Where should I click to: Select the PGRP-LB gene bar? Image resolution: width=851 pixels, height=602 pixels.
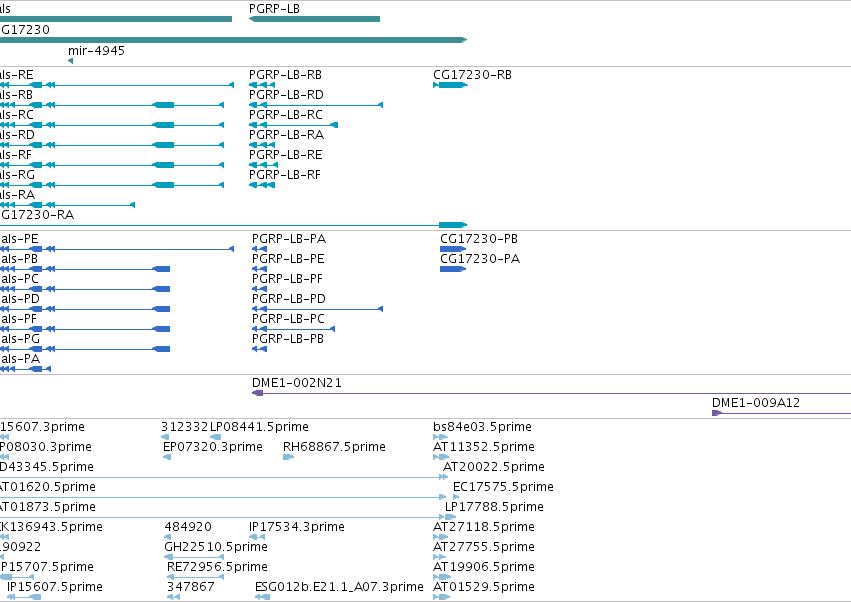click(314, 19)
